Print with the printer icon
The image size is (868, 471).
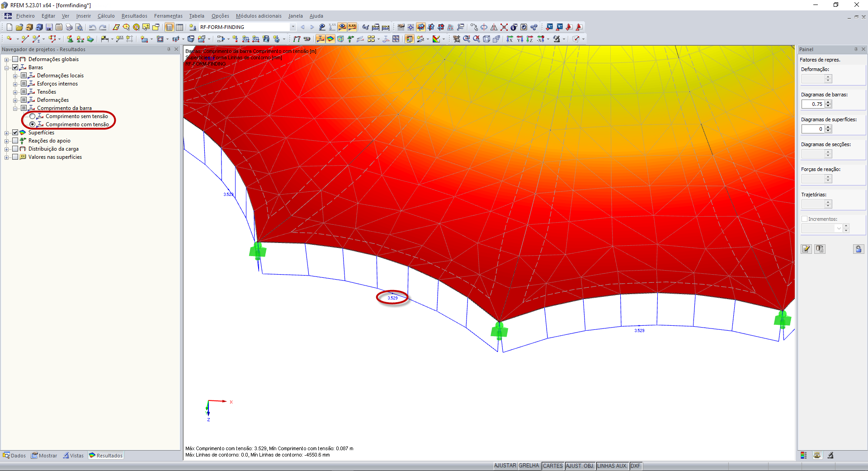point(69,27)
